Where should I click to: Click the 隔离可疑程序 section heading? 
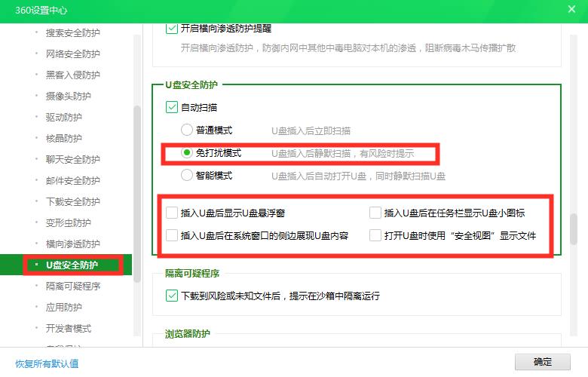(x=192, y=274)
